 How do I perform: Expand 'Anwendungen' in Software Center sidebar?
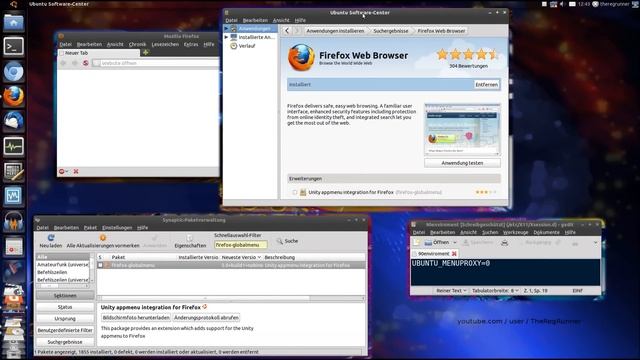[226, 29]
